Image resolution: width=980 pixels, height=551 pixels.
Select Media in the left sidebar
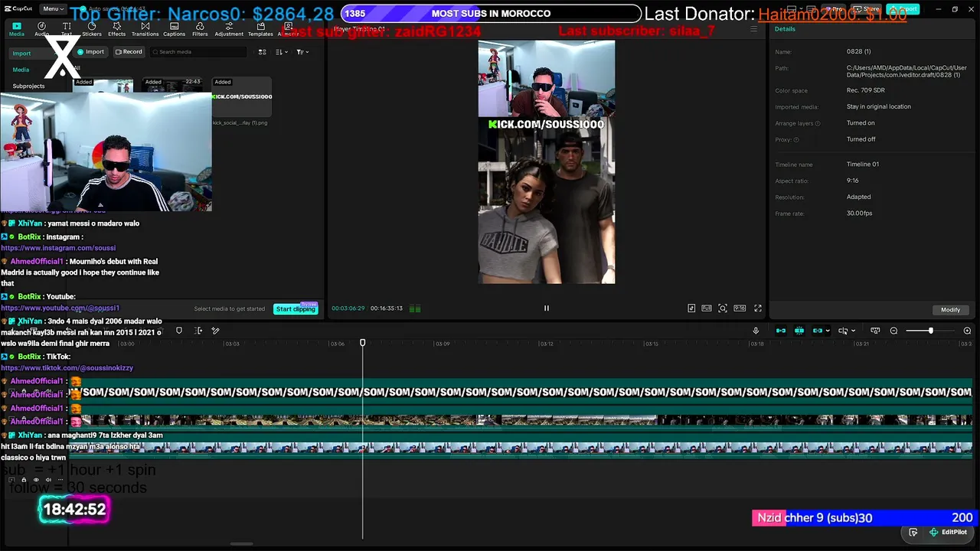tap(21, 70)
